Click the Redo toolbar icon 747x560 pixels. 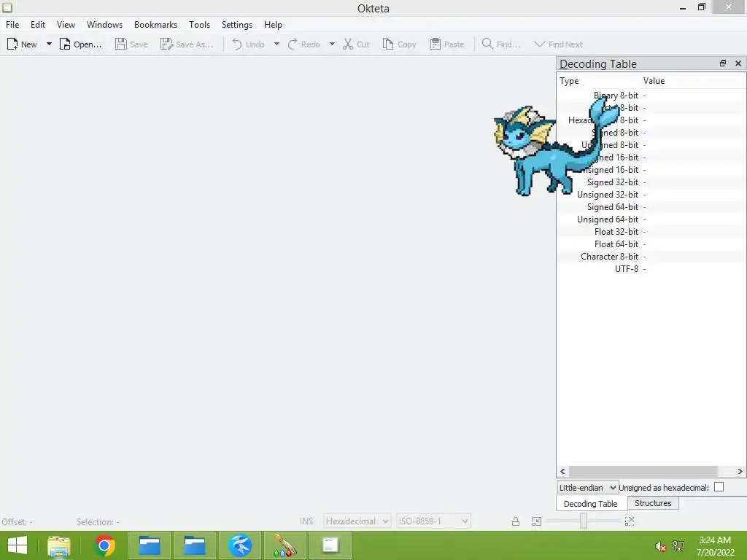tap(293, 44)
